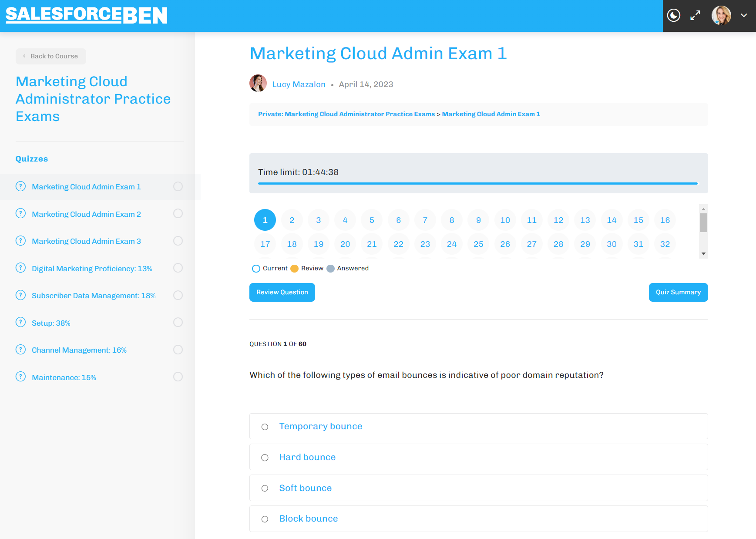Select Soft bounce answer

pyautogui.click(x=478, y=488)
